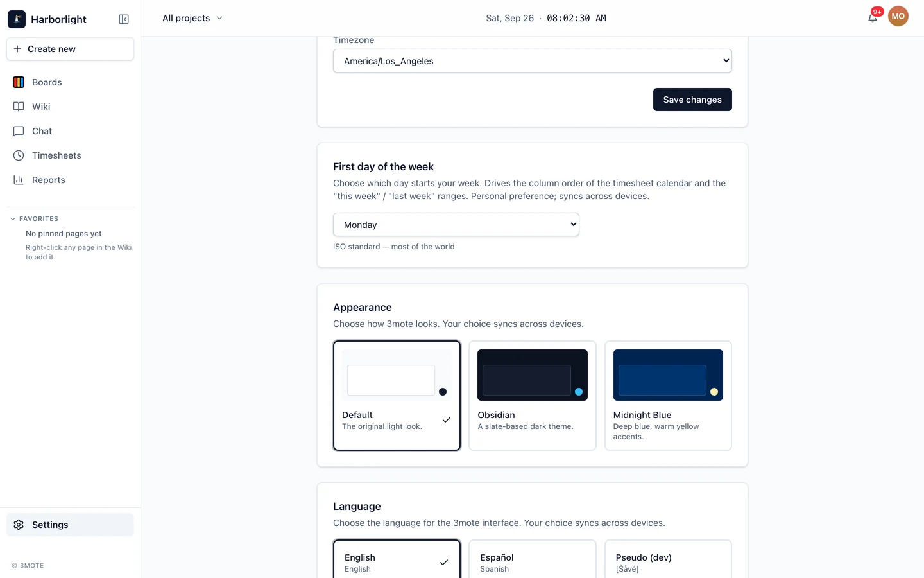Select the Español language option

click(533, 560)
